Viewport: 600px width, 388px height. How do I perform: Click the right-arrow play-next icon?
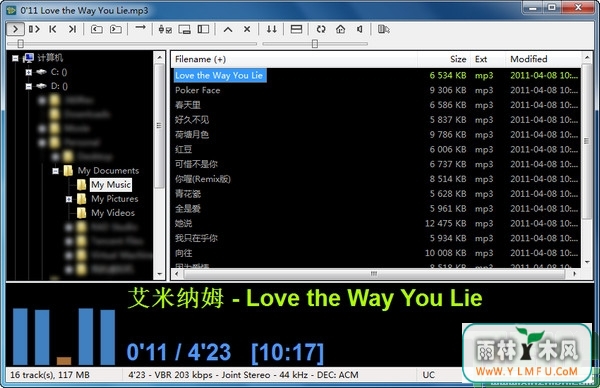click(x=140, y=28)
